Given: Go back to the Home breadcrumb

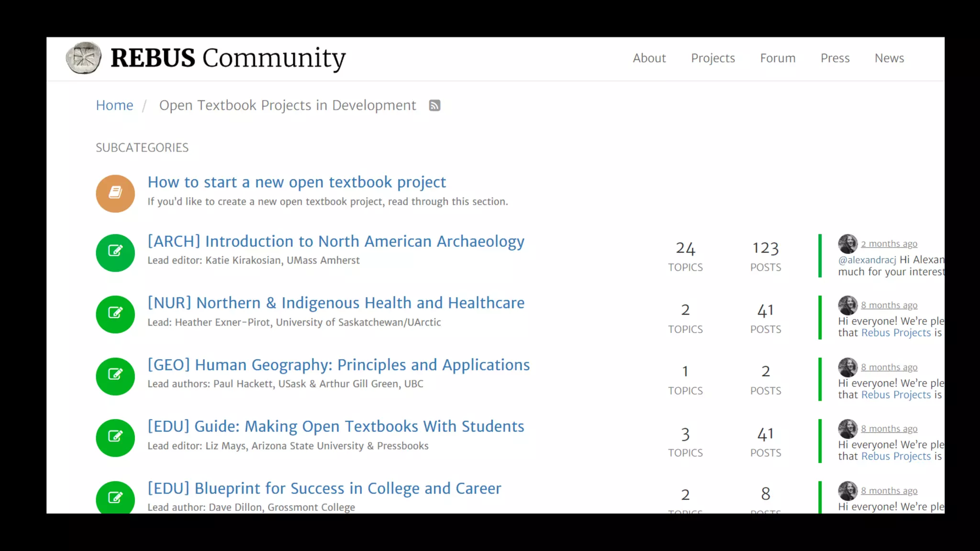Looking at the screenshot, I should coord(114,105).
